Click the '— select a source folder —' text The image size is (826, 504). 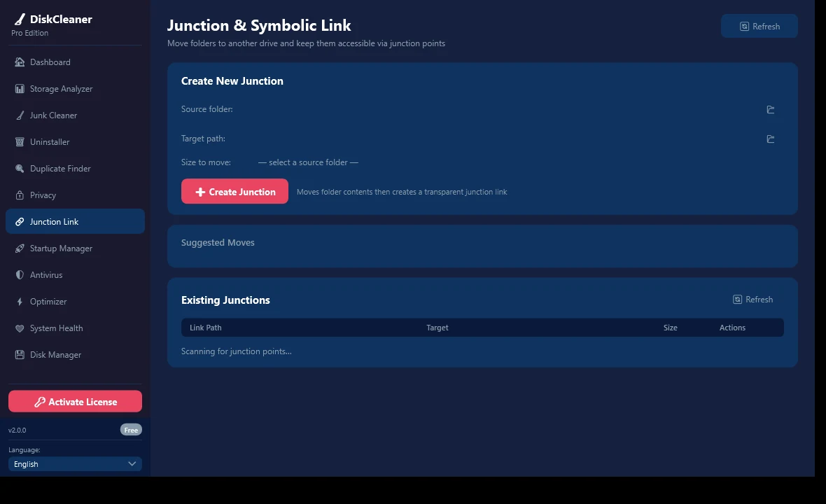pyautogui.click(x=308, y=162)
